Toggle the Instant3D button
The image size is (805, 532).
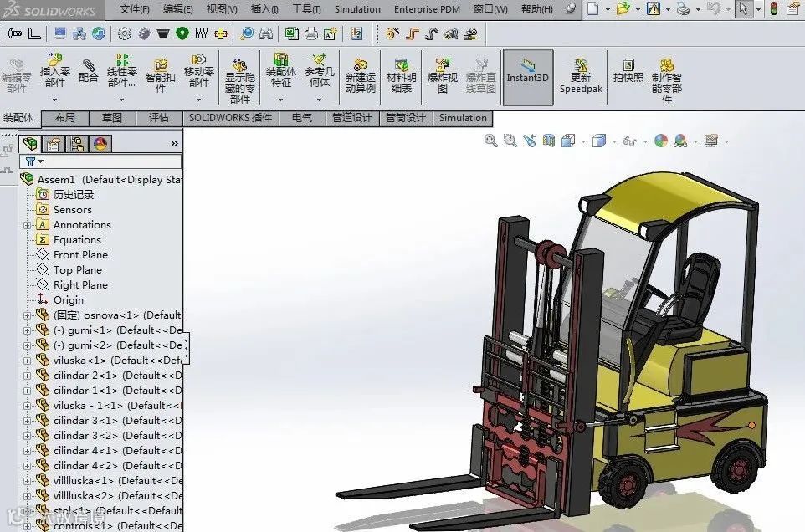tap(528, 77)
